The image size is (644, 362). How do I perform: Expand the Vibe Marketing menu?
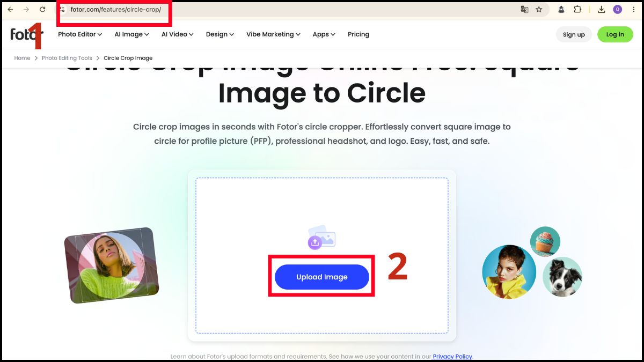click(x=273, y=34)
